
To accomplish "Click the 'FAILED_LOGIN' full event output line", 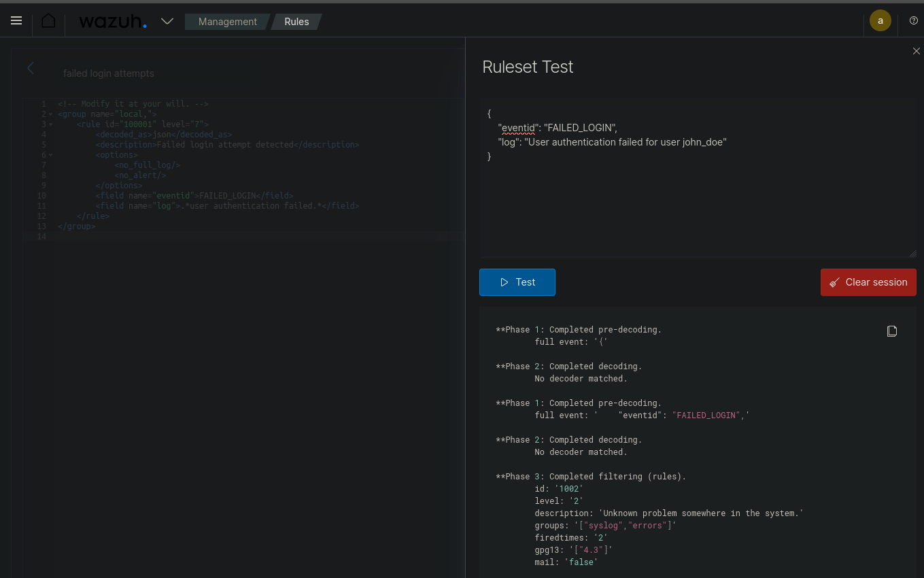I will coord(642,415).
